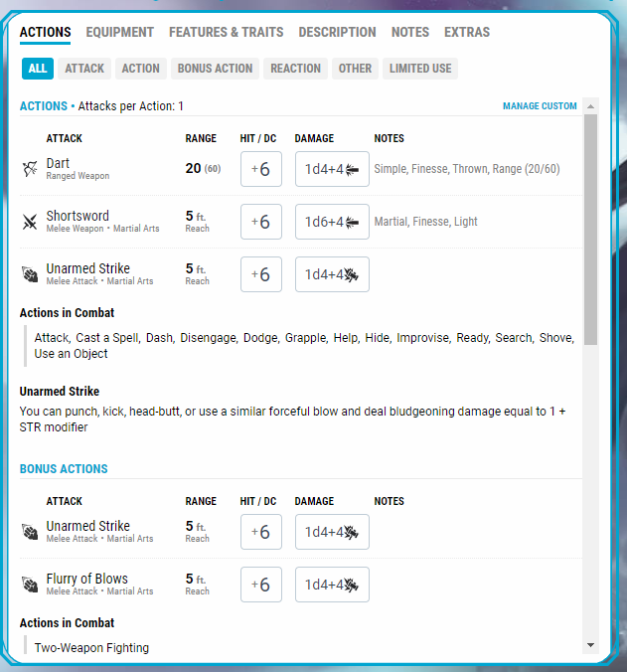This screenshot has width=627, height=672.
Task: Click Use an Object action
Action: (x=71, y=354)
